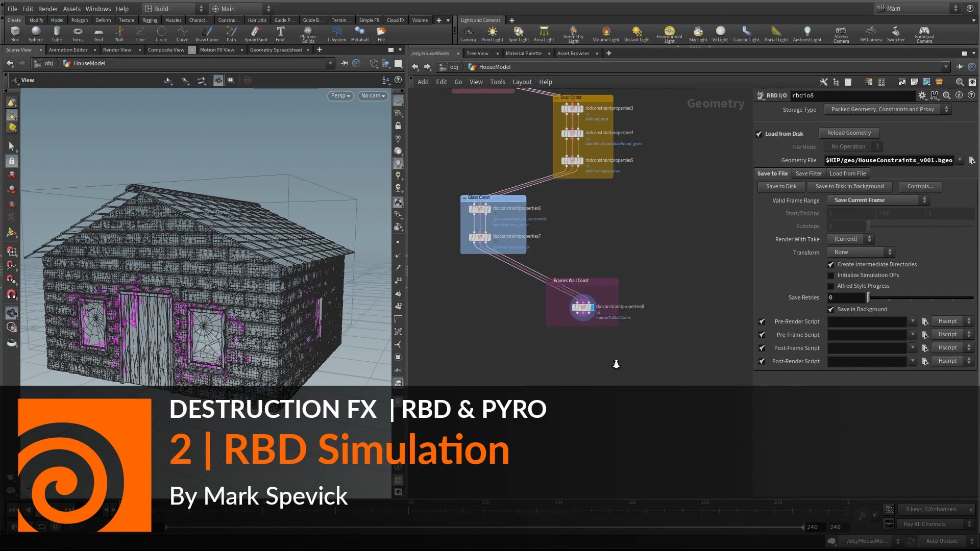Select the Torus tool on the Create shelf
The image size is (980, 551).
(x=78, y=32)
